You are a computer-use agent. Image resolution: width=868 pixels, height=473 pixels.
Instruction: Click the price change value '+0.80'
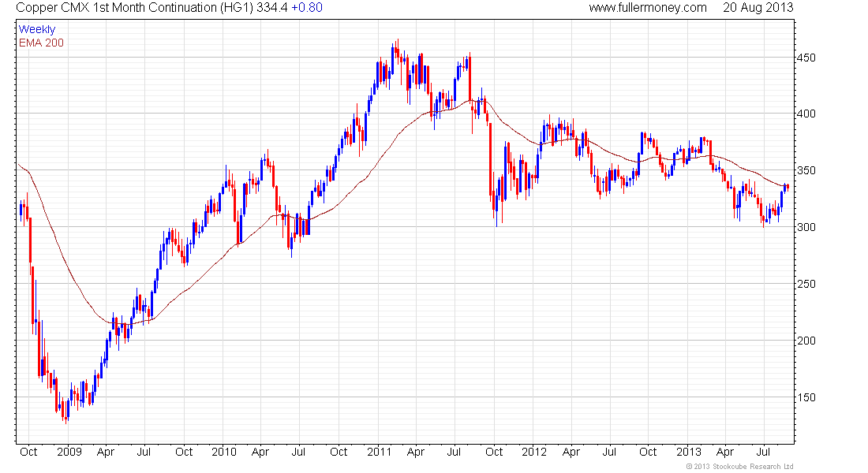[x=307, y=8]
